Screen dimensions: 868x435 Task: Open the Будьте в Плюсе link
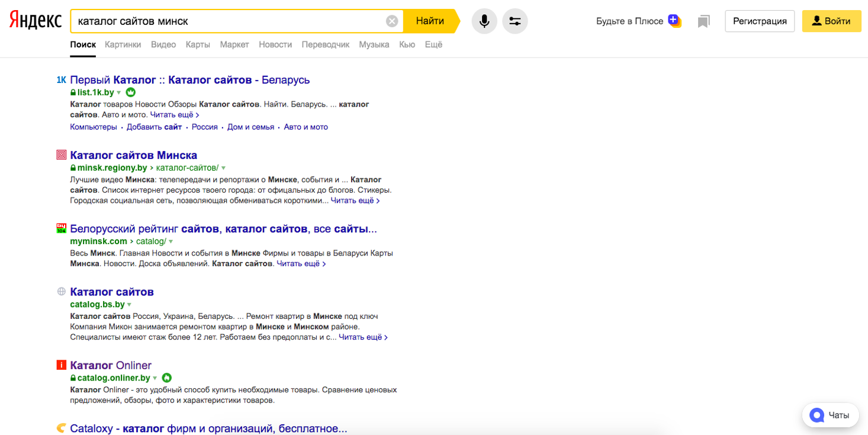[x=630, y=21]
